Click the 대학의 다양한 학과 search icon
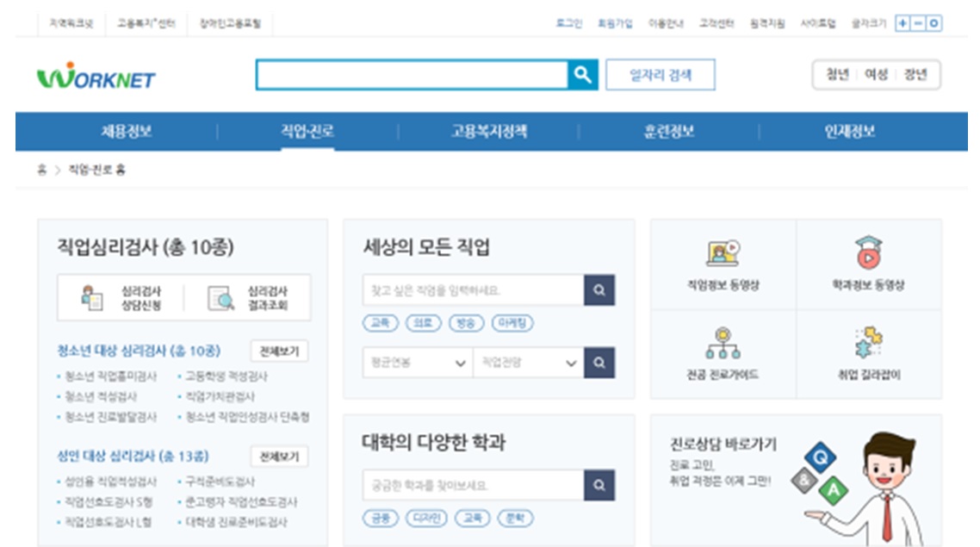This screenshot has height=547, width=980. pos(599,486)
